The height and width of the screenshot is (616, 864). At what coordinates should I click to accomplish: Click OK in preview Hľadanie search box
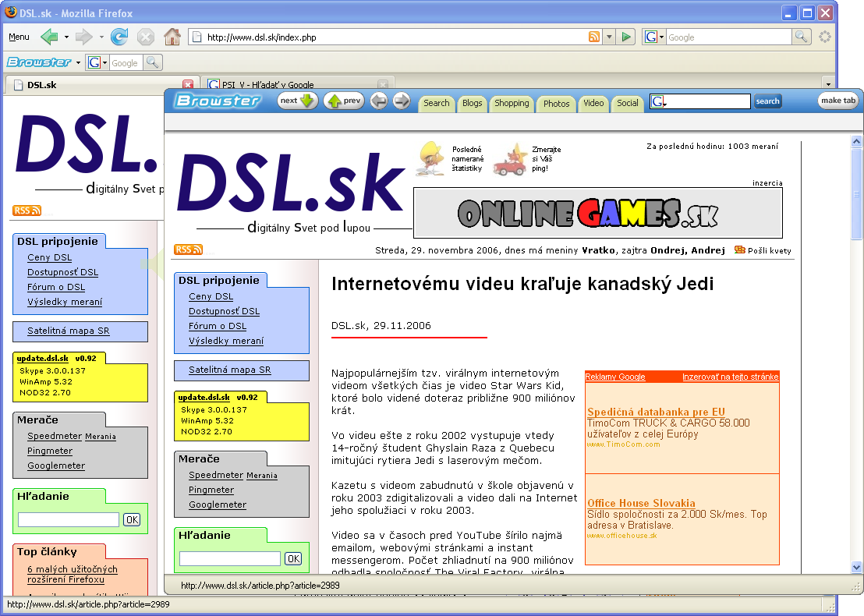(x=293, y=559)
